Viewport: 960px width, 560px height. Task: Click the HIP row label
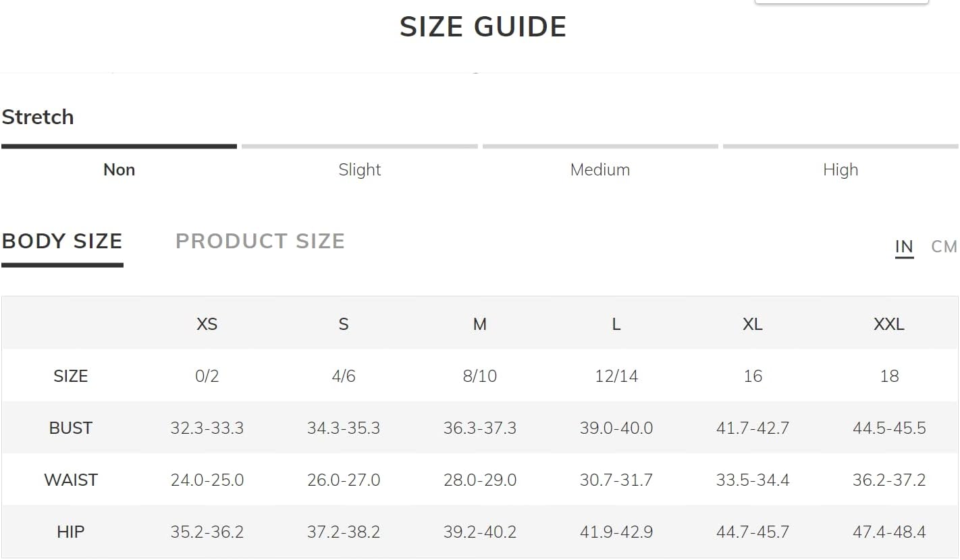(70, 532)
